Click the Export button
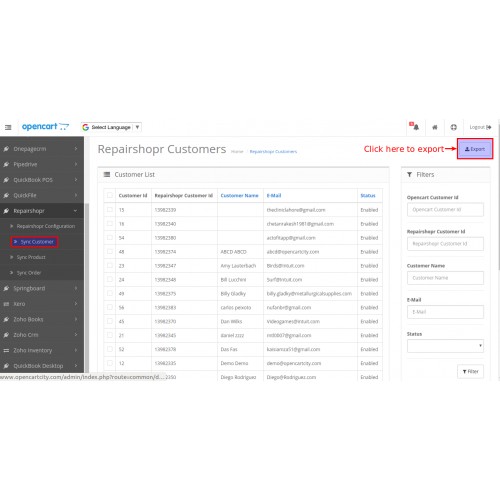 475,149
